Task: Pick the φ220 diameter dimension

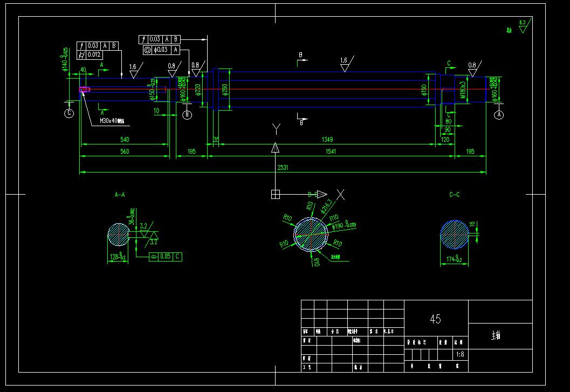Action: tap(198, 90)
